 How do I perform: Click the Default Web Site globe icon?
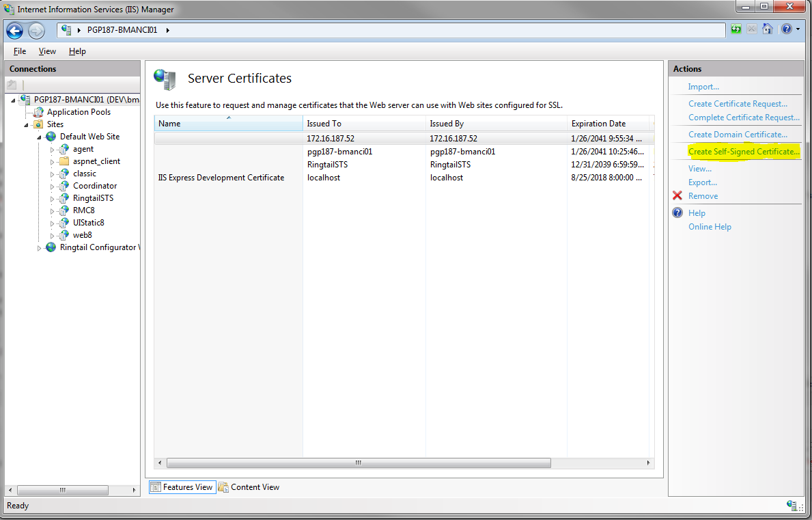(51, 137)
